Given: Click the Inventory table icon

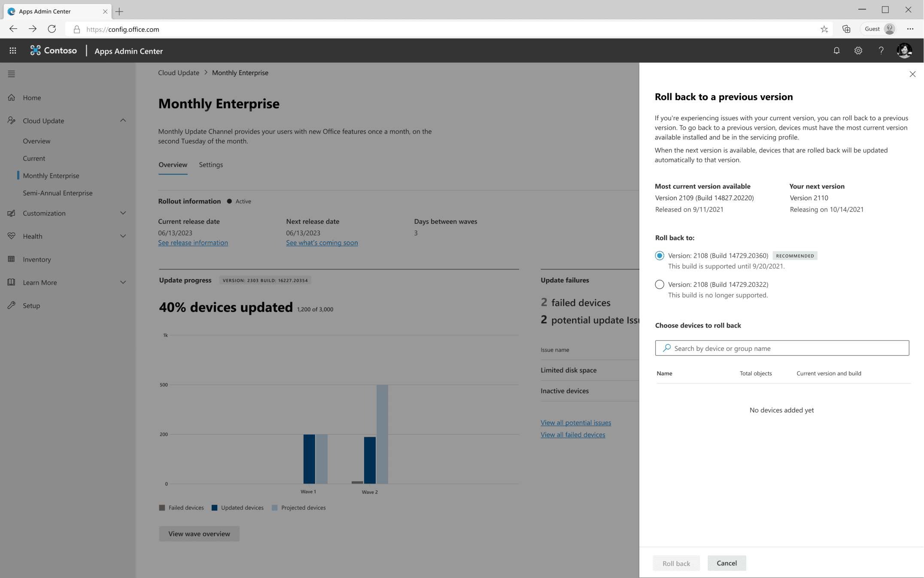Looking at the screenshot, I should tap(12, 259).
